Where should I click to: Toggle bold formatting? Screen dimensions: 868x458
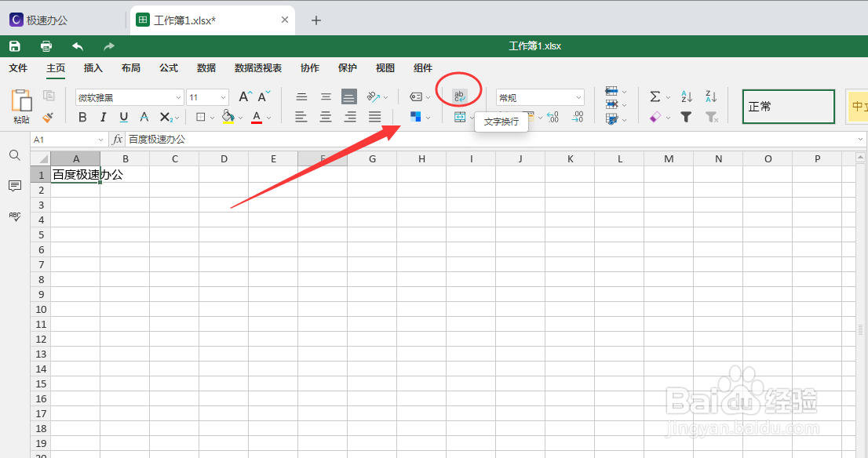tap(82, 117)
